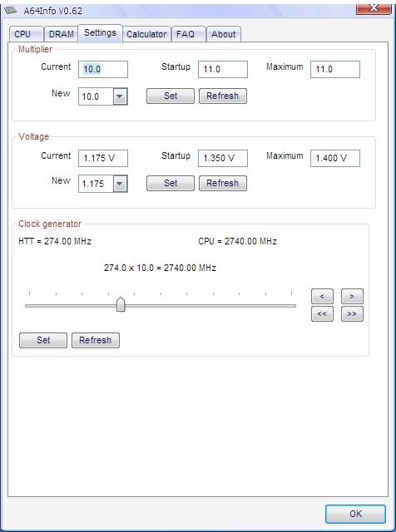
Task: Expand the New multiplier dropdown arrow
Action: pyautogui.click(x=120, y=96)
